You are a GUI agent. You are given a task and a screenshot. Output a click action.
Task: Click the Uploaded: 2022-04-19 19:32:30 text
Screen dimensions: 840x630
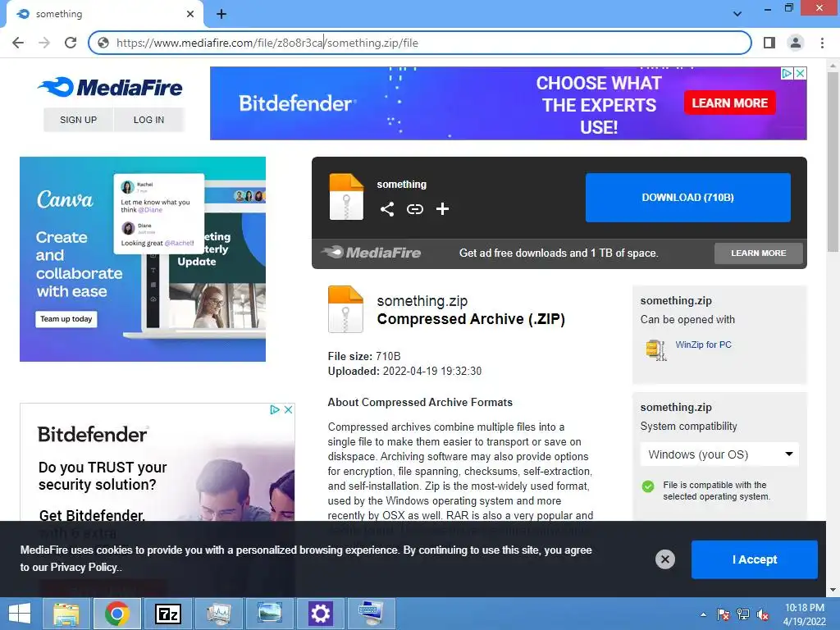pos(404,371)
